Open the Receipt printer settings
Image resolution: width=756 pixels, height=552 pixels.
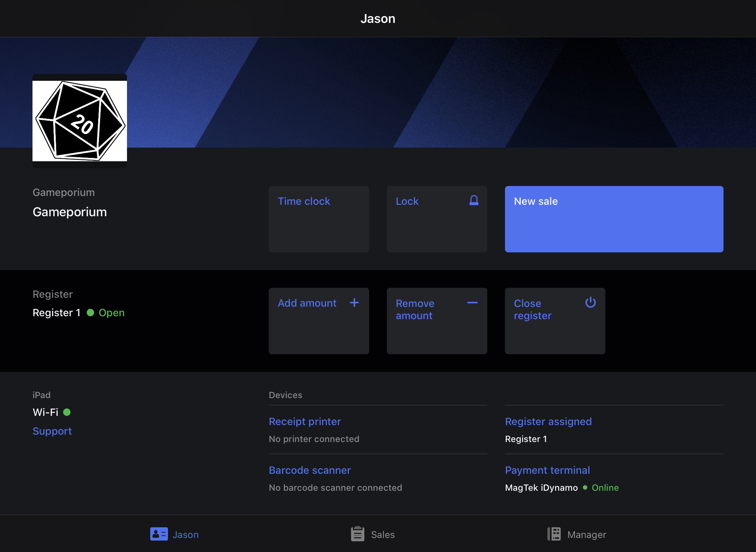305,421
